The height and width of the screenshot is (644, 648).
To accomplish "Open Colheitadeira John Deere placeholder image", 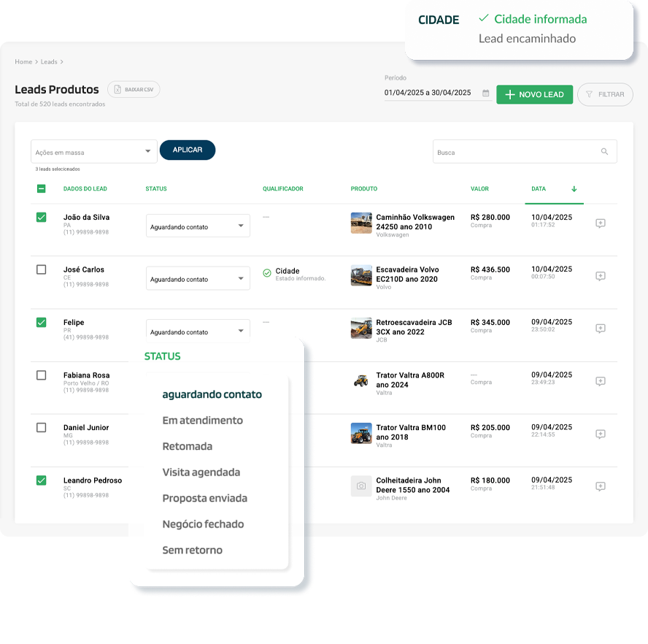I will click(361, 486).
